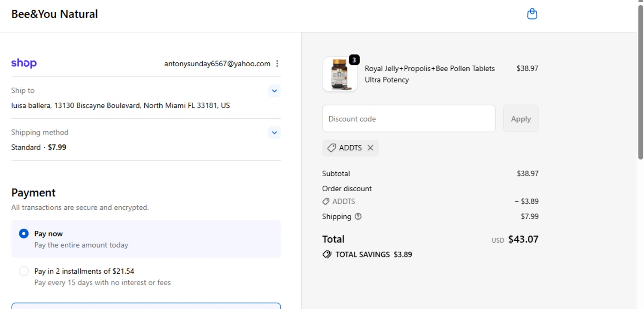Remove the ADDTS discount code chip

[370, 148]
